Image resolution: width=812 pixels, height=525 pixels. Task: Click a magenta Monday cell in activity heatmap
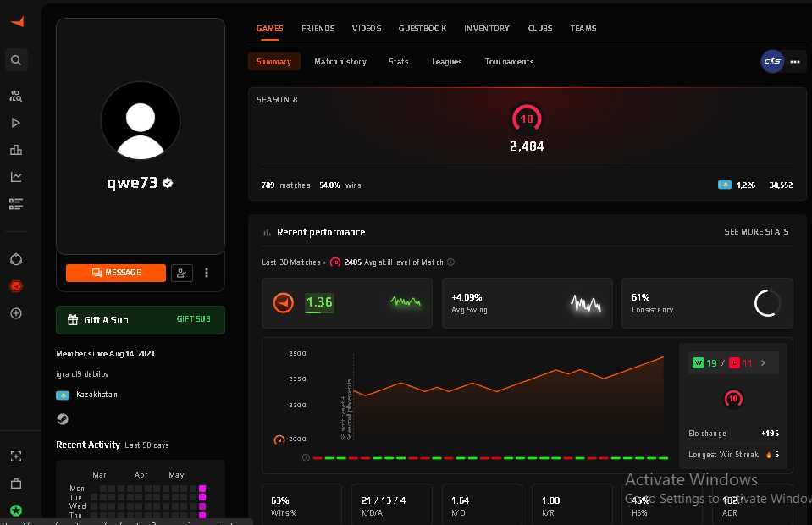pos(202,489)
